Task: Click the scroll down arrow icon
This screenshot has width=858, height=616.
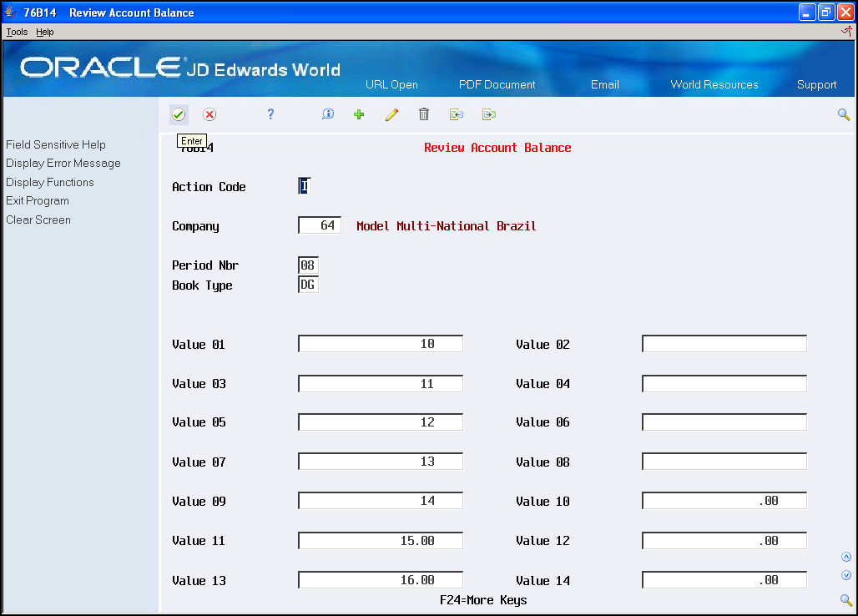Action: pos(846,575)
